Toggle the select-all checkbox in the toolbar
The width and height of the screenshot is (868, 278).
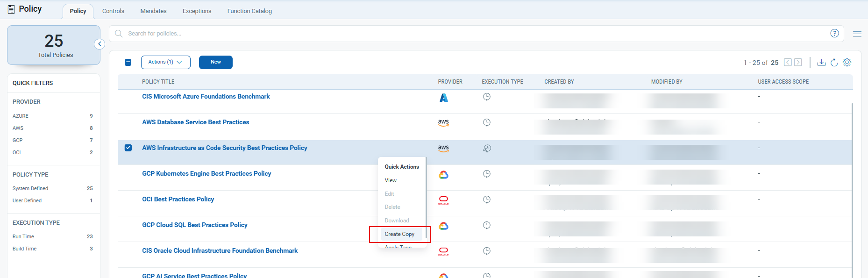[128, 62]
